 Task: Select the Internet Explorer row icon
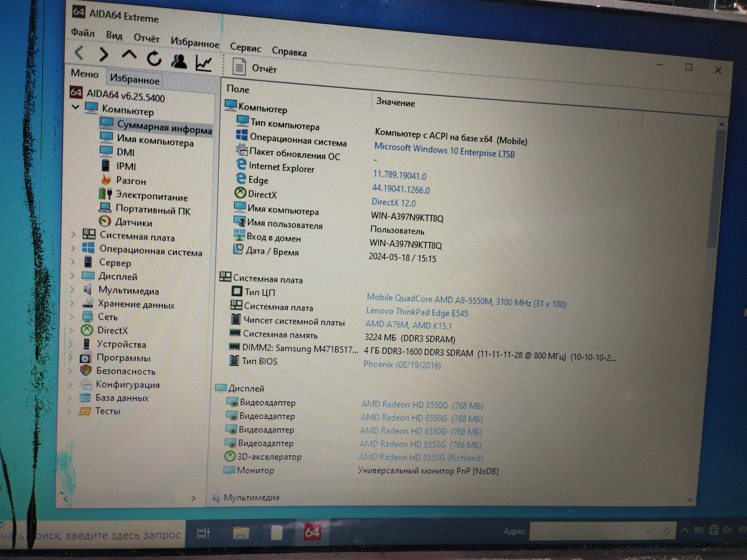tap(241, 164)
